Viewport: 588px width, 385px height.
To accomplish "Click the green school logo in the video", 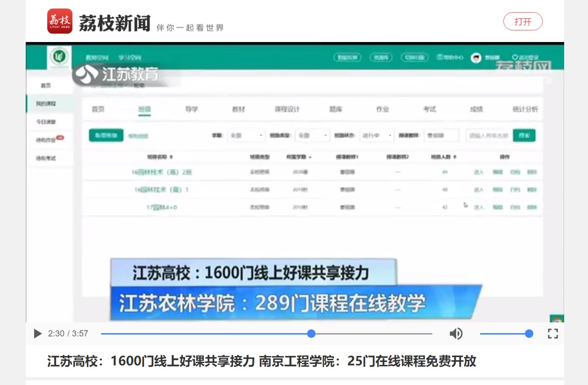I will (x=59, y=57).
